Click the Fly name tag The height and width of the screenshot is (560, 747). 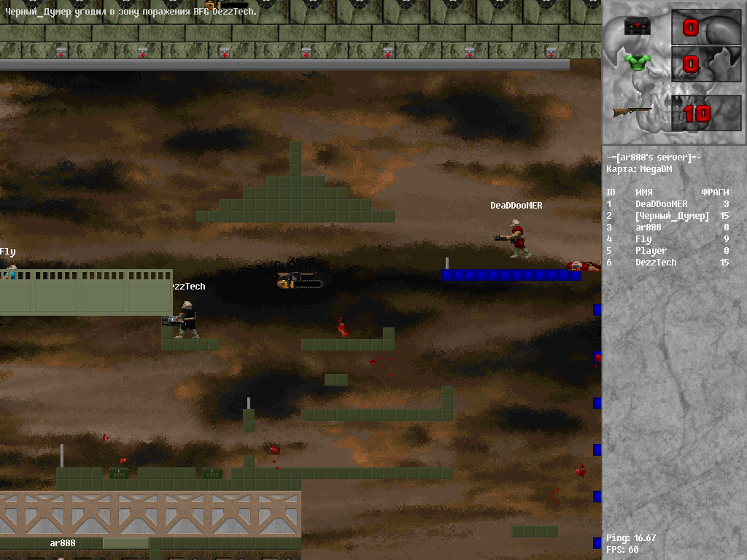coord(7,252)
